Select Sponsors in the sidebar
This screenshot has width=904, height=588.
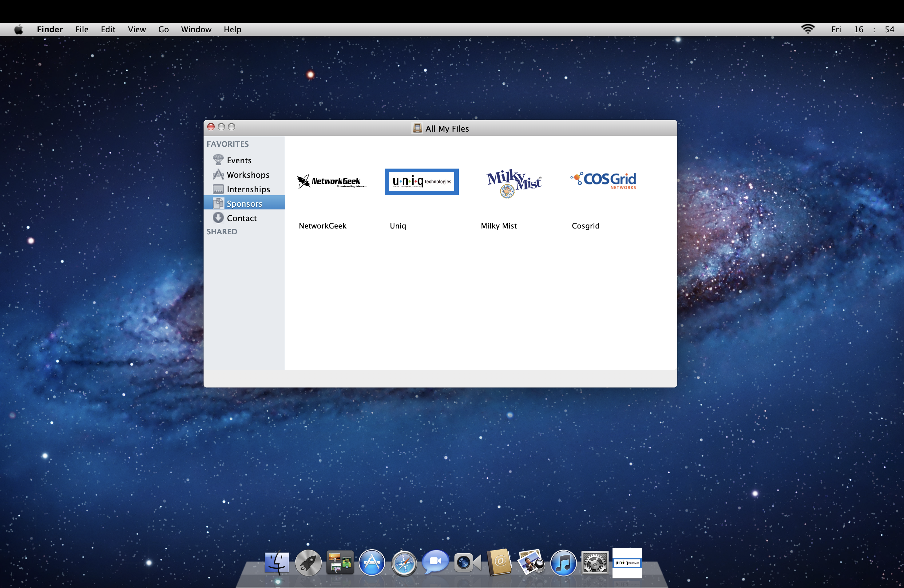point(244,202)
